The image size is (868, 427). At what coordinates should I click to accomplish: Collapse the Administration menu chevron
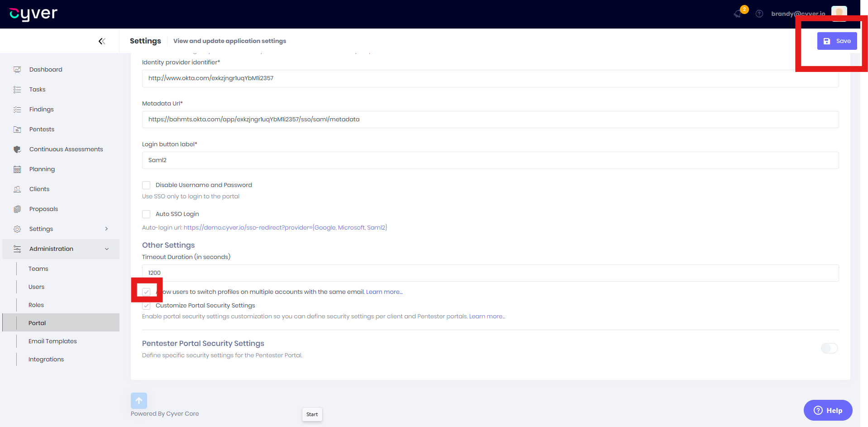pyautogui.click(x=107, y=249)
